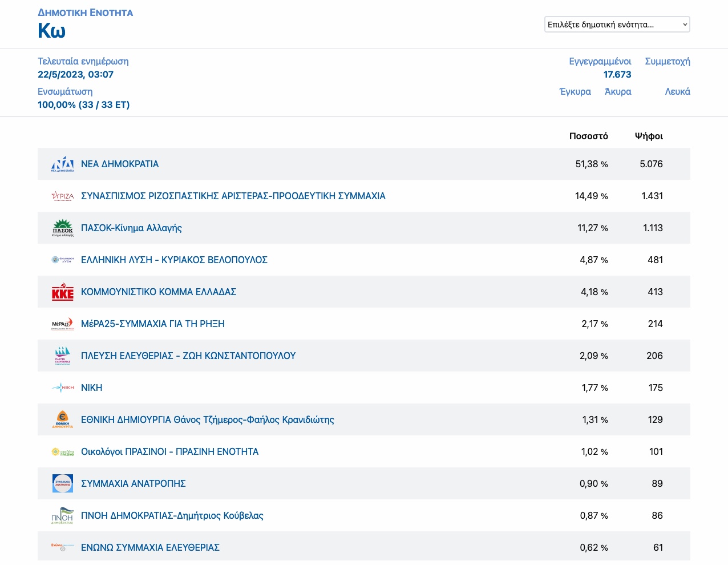Click the 'Έγκυρα' label
728x565 pixels.
575,91
